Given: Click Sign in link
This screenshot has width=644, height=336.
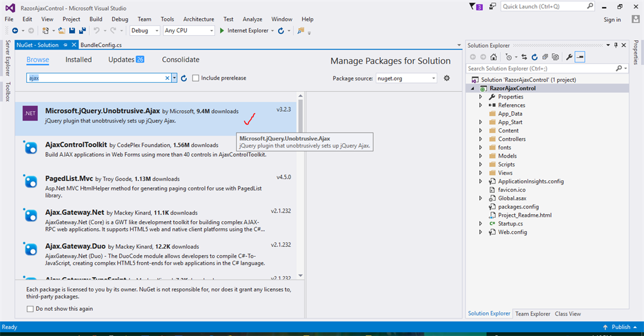Looking at the screenshot, I should pyautogui.click(x=612, y=19).
